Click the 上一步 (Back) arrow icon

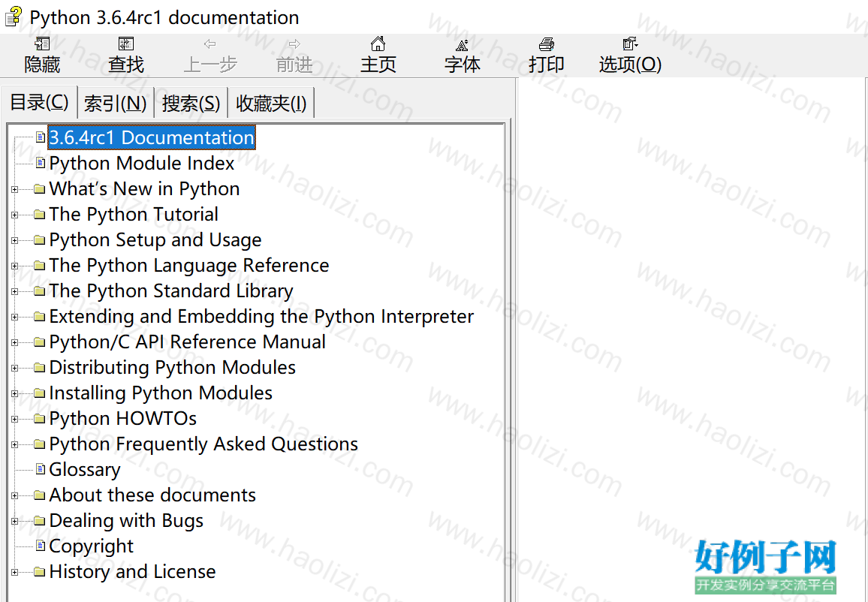tap(209, 44)
